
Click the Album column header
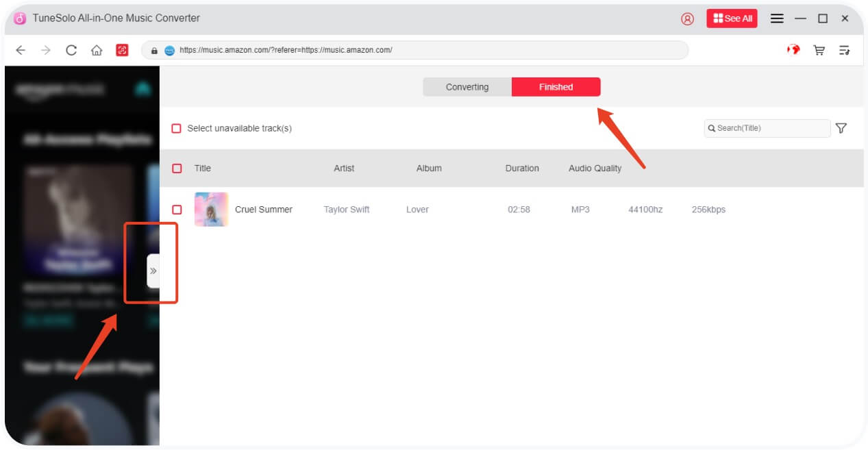(429, 168)
